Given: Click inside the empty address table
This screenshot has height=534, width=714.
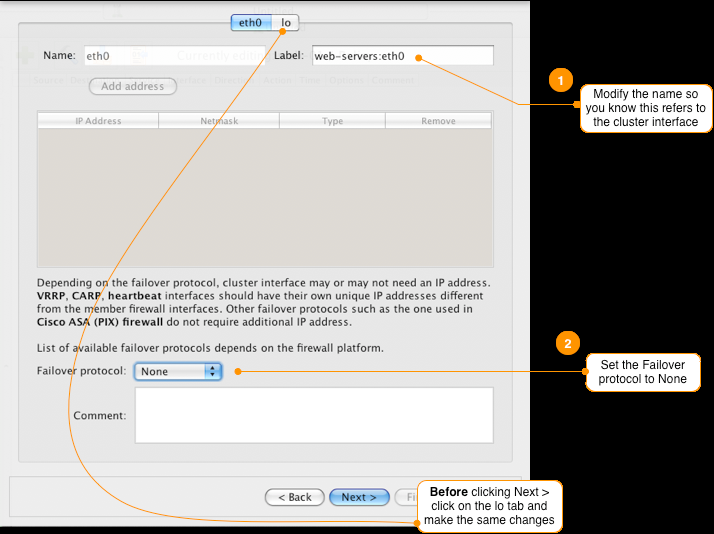Looking at the screenshot, I should pyautogui.click(x=265, y=195).
